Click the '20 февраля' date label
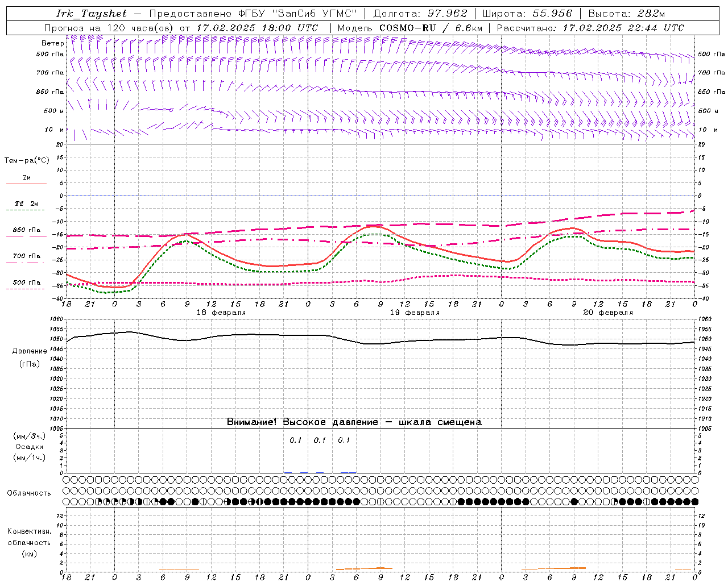This screenshot has width=728, height=582. (x=608, y=313)
